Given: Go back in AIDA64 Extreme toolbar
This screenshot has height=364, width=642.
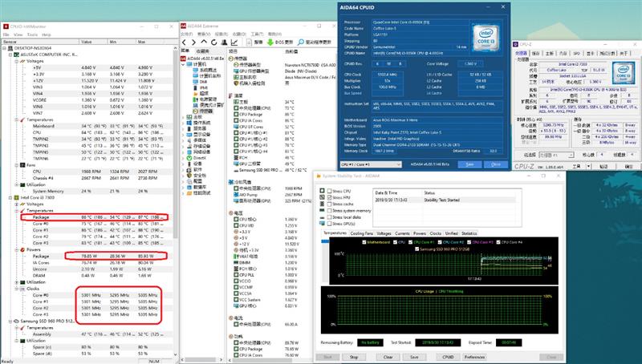Looking at the screenshot, I should point(185,42).
